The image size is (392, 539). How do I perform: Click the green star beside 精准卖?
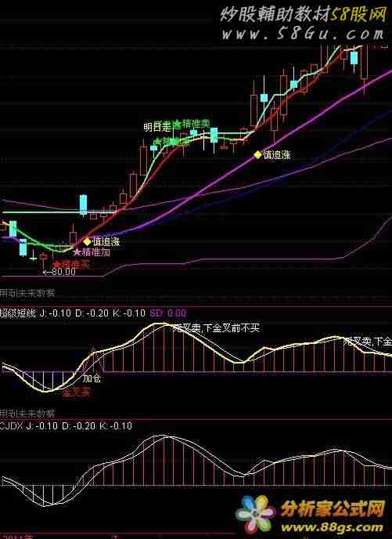[x=178, y=124]
